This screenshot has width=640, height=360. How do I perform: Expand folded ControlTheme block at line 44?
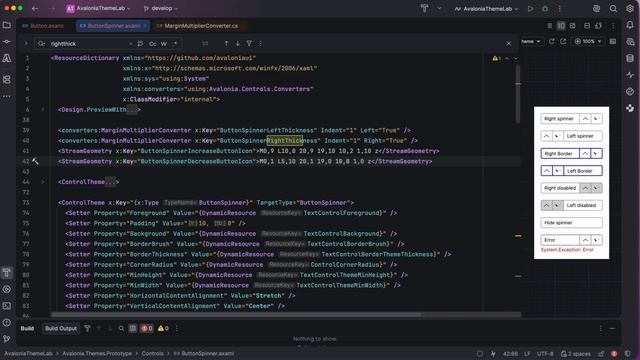43,182
